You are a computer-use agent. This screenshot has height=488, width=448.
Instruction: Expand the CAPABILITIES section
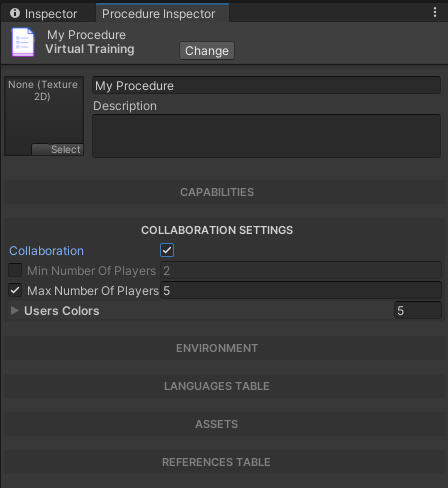225,192
